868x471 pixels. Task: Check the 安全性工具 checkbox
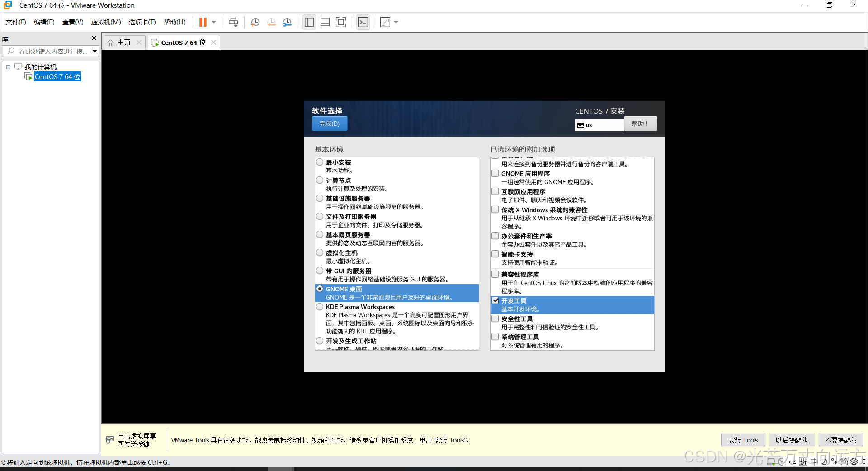tap(495, 319)
